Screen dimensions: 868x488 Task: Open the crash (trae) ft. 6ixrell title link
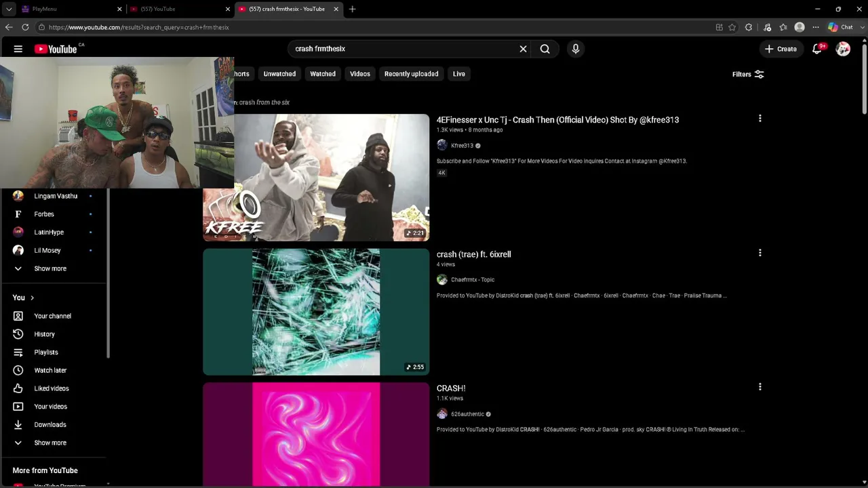coord(474,254)
